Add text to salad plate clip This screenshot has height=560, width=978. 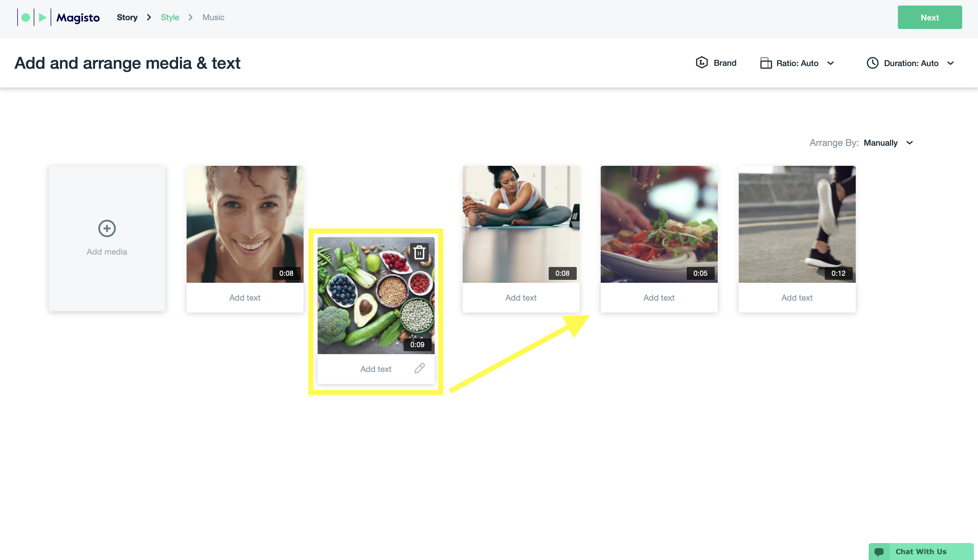(659, 298)
